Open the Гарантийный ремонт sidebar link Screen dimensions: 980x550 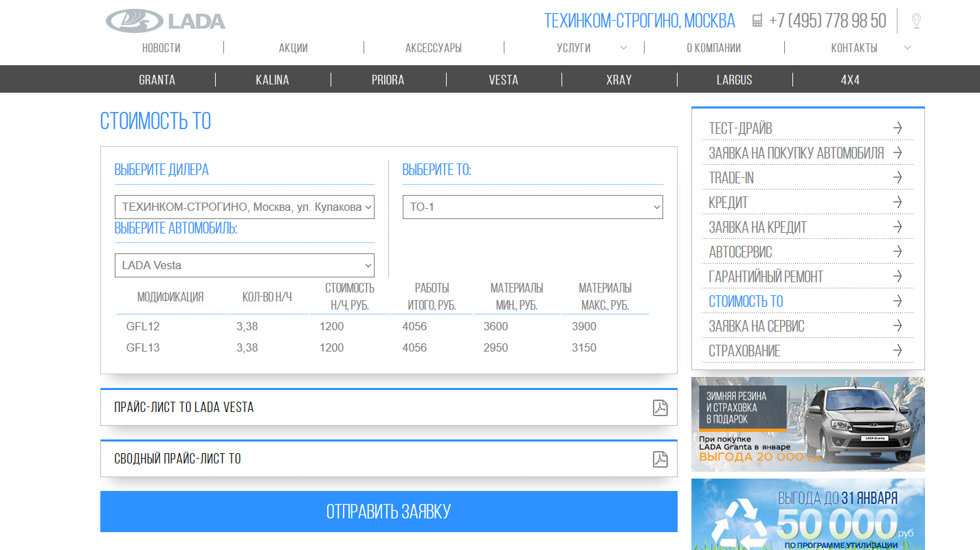click(766, 277)
